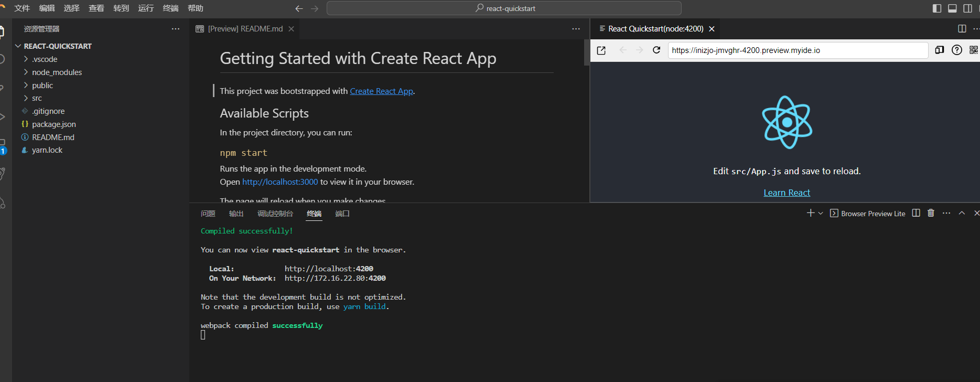The height and width of the screenshot is (382, 980).
Task: Kill terminal with the trash icon
Action: click(931, 213)
